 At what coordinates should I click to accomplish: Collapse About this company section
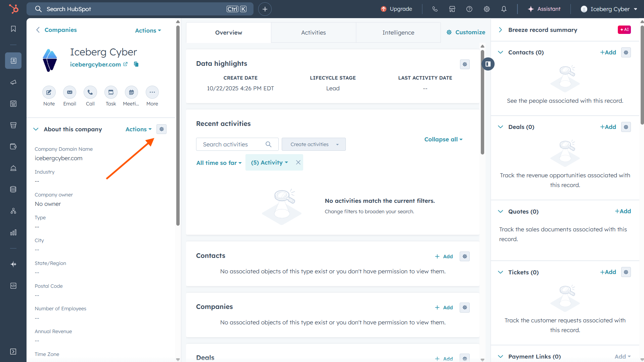(36, 129)
